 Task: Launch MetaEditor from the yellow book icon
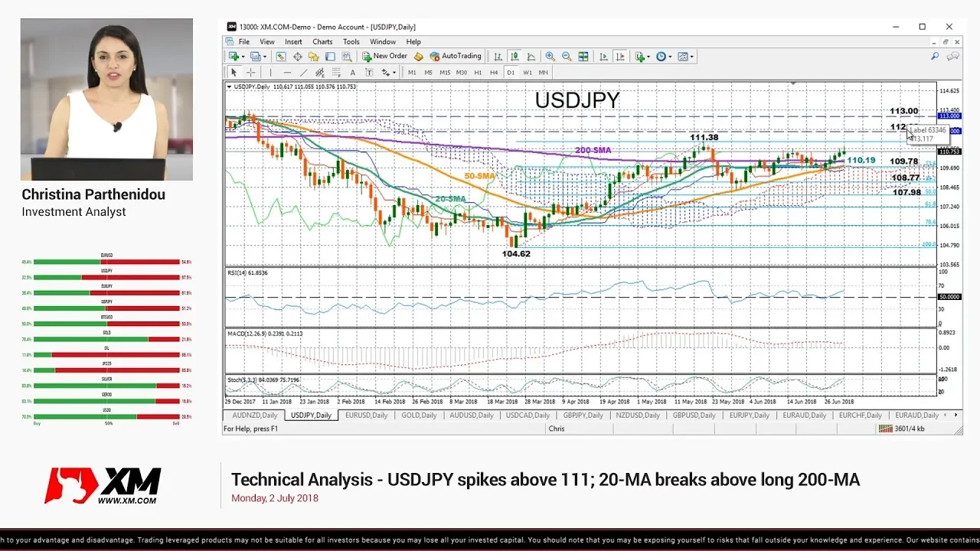pyautogui.click(x=418, y=56)
